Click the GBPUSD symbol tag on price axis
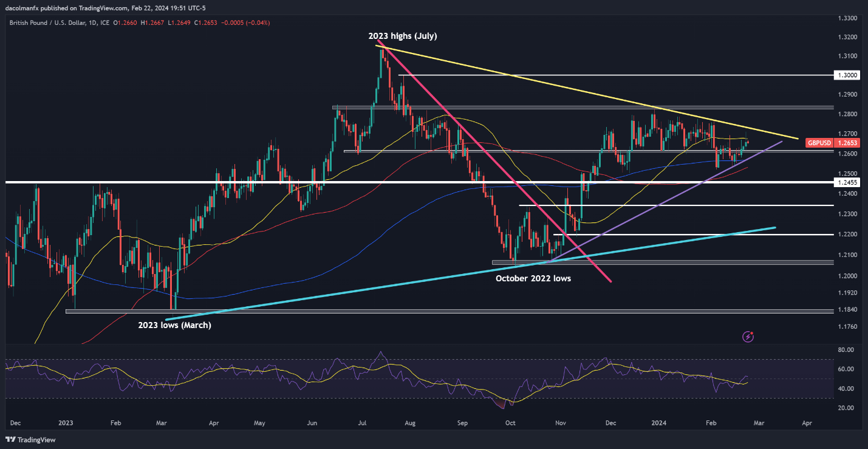Image resolution: width=868 pixels, height=449 pixels. point(818,143)
